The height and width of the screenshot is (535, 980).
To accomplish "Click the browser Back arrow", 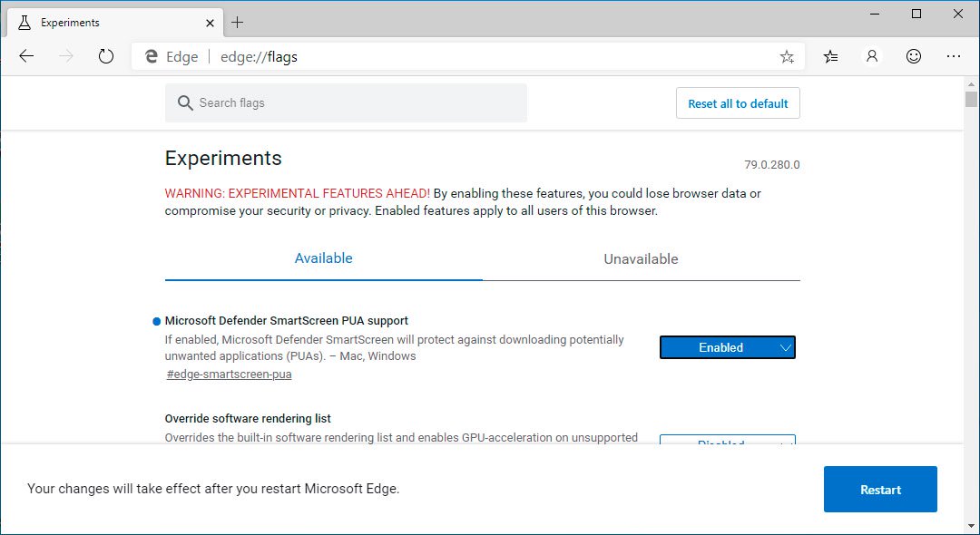I will point(26,56).
